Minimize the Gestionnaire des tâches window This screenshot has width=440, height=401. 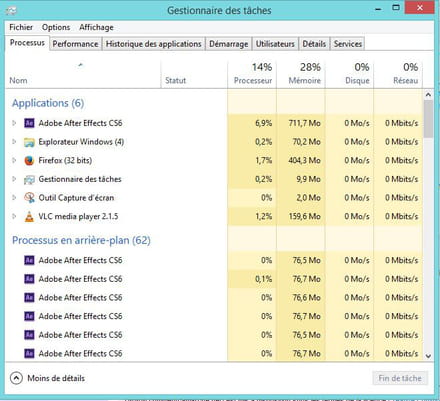(x=378, y=9)
